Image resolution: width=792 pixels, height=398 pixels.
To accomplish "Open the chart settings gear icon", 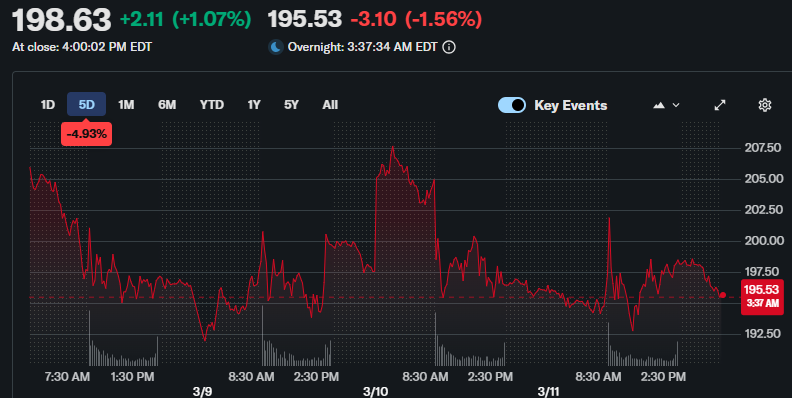I will (x=765, y=105).
